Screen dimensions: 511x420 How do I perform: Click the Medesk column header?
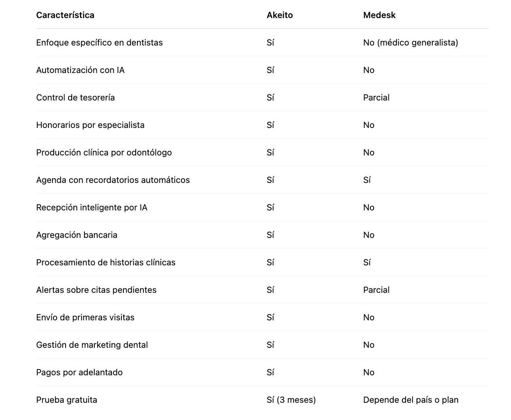pos(379,15)
